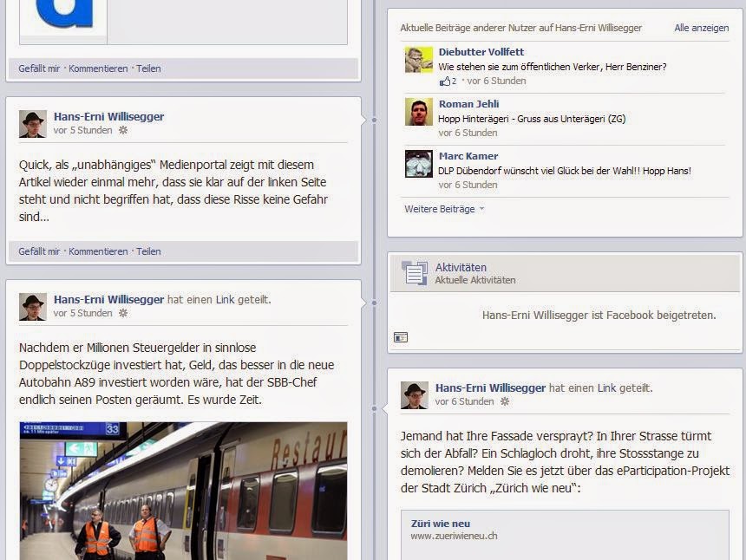Open Diebutter Vollfett's profile picture

pos(419,60)
